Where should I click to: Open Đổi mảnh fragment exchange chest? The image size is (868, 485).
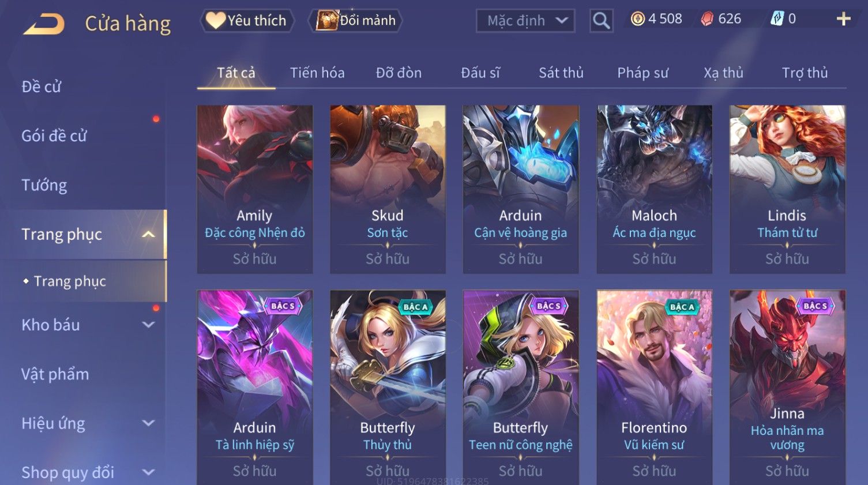point(355,20)
